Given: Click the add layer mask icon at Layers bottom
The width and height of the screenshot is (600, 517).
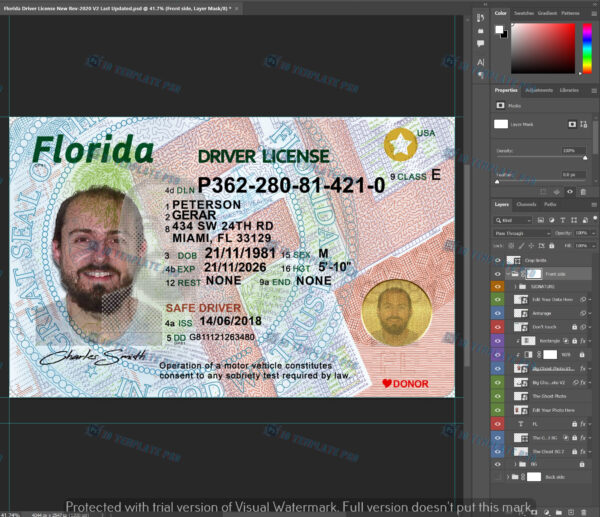Looking at the screenshot, I should coord(535,512).
